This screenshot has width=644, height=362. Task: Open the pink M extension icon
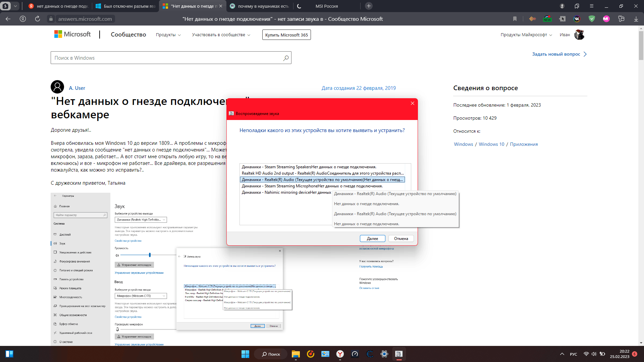coord(606,19)
